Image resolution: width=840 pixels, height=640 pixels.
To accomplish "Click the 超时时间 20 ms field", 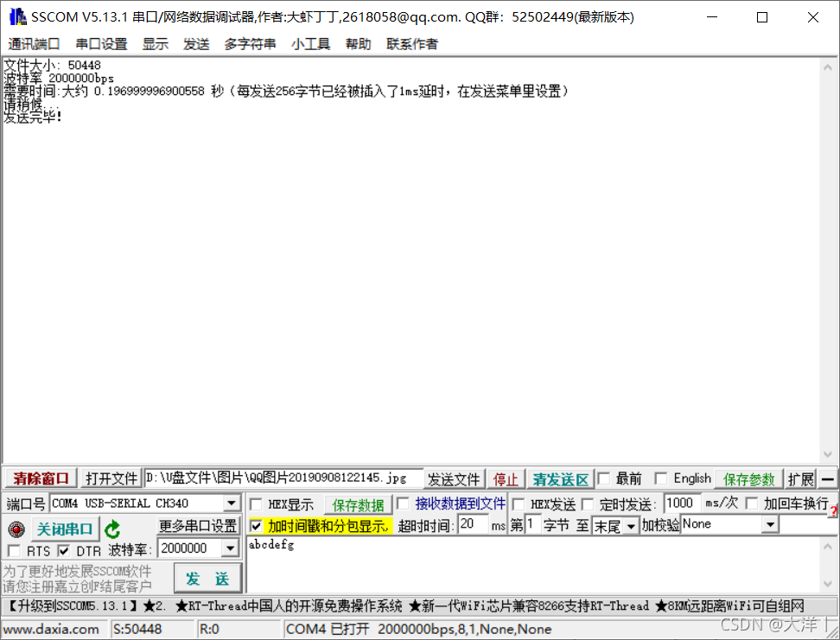I will pyautogui.click(x=473, y=524).
